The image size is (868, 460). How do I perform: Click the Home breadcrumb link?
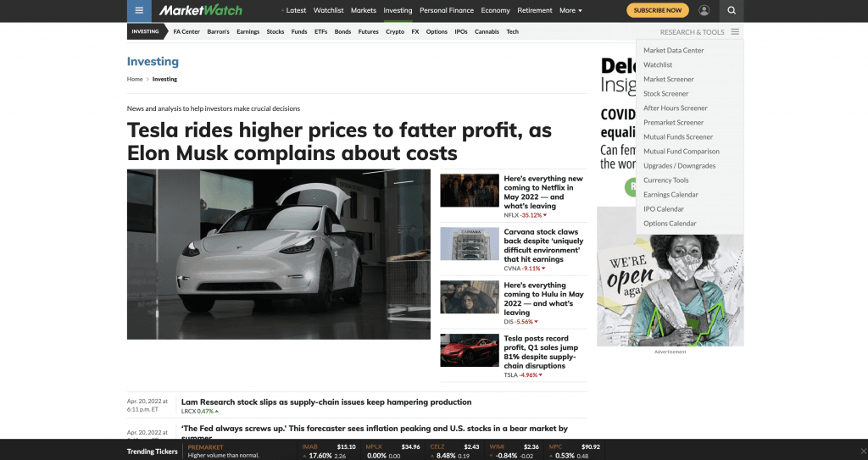click(135, 79)
